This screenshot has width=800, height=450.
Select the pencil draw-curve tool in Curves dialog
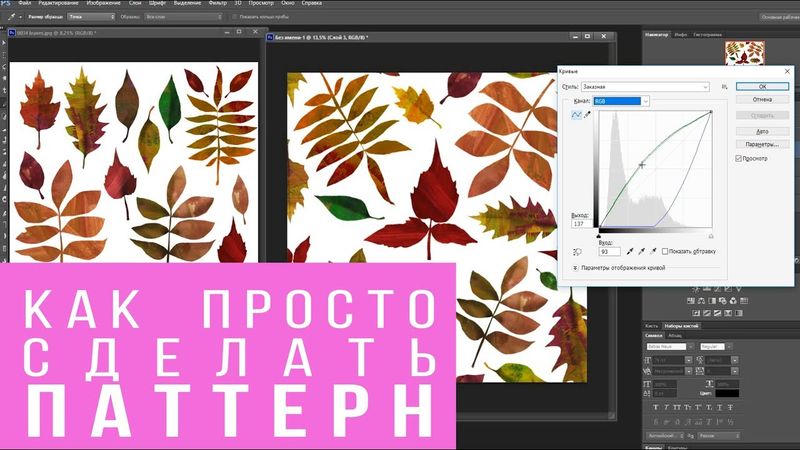click(x=587, y=115)
